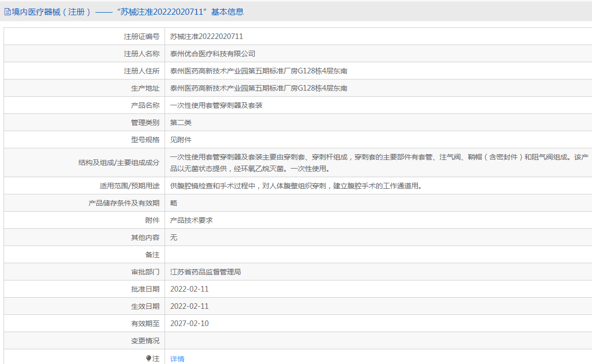Click the 生产地址 row label
This screenshot has width=592, height=364.
pos(145,89)
